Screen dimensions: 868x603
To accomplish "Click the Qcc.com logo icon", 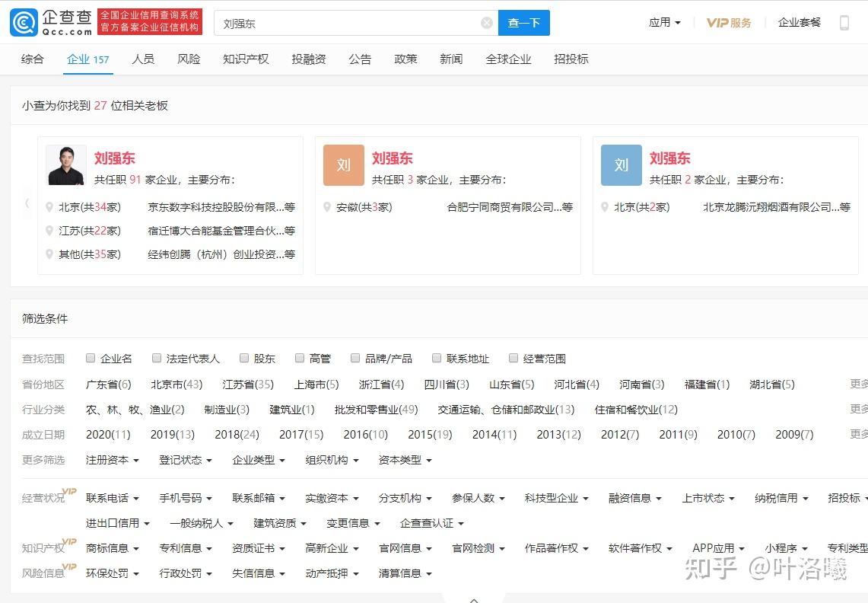I will click(24, 22).
